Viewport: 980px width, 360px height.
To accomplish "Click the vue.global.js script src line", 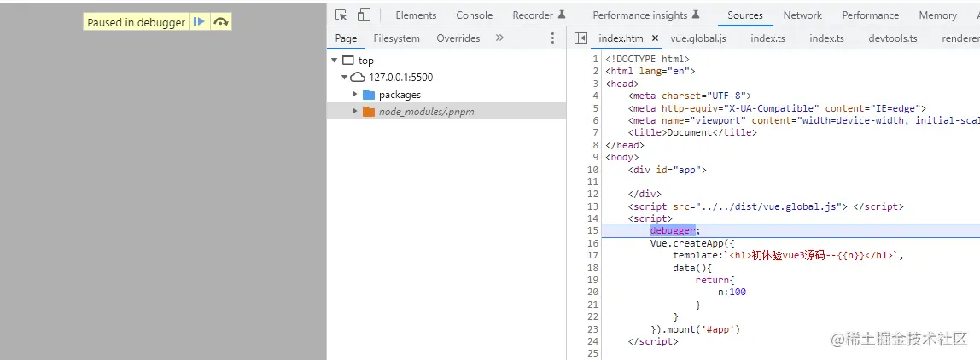I will tap(766, 206).
